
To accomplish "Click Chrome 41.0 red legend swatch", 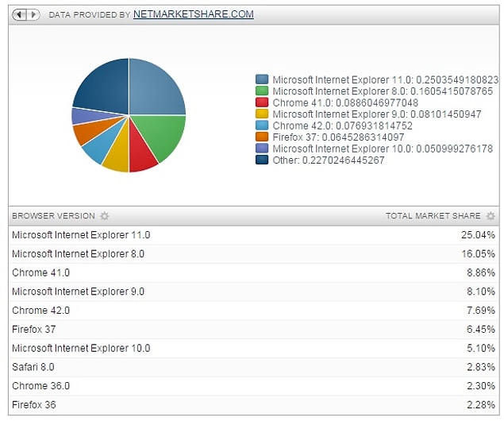I will click(262, 102).
